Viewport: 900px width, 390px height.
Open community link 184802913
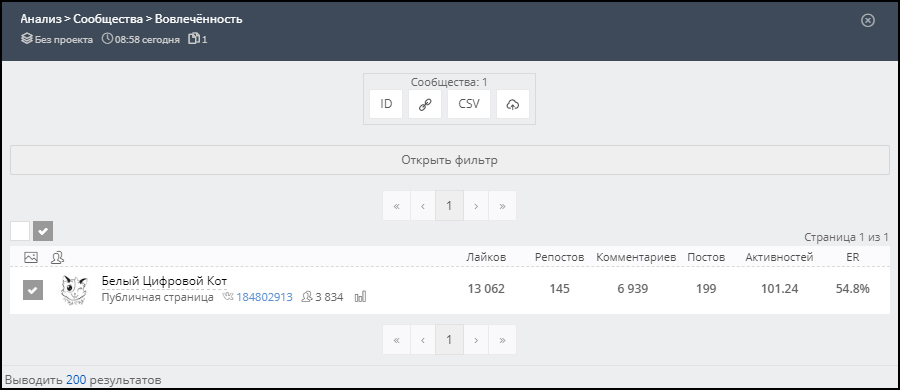(x=264, y=297)
